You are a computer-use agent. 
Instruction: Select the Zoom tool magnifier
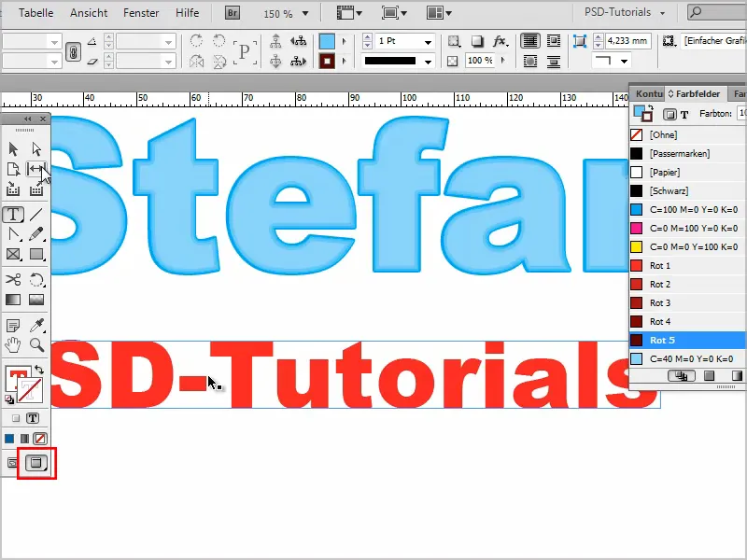point(36,344)
